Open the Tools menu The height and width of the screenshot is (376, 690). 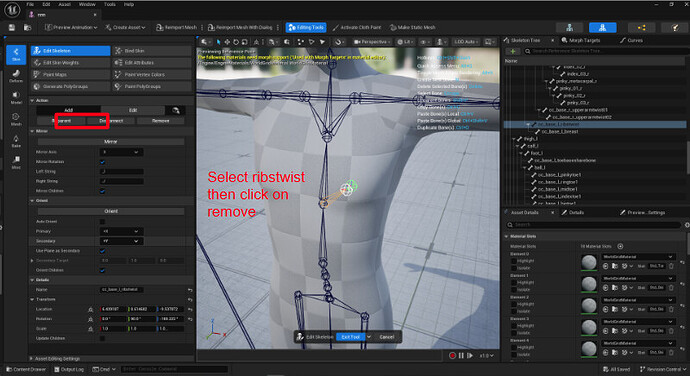click(110, 4)
